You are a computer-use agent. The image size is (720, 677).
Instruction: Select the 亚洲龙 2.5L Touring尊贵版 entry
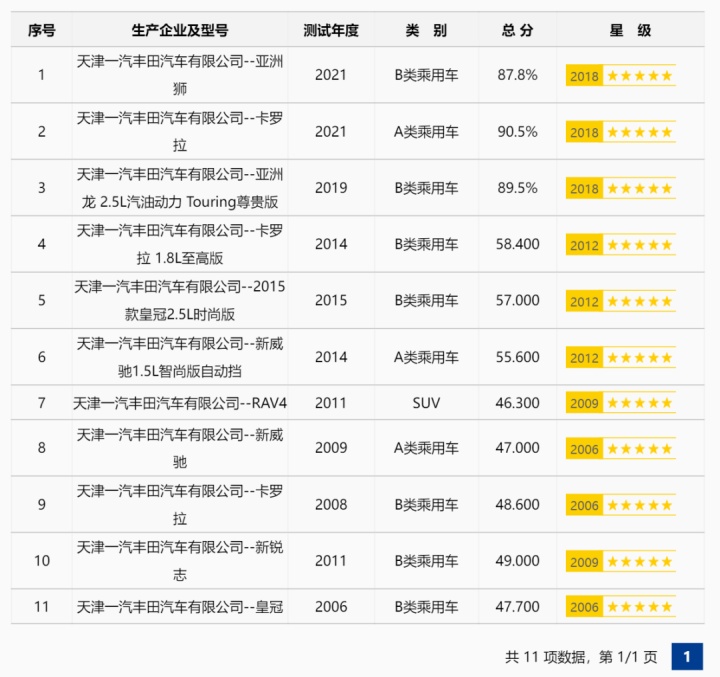click(x=180, y=188)
